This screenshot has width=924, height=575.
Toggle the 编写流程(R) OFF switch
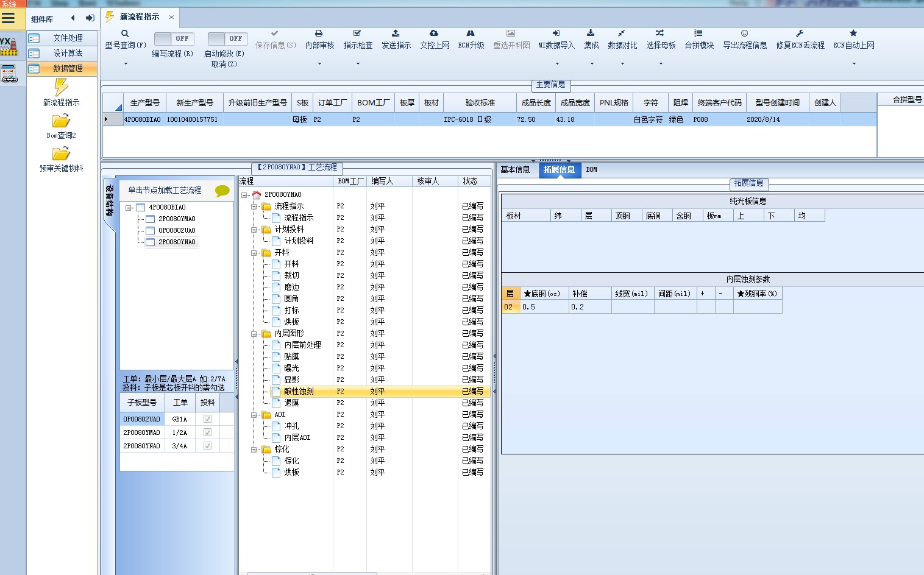(174, 38)
